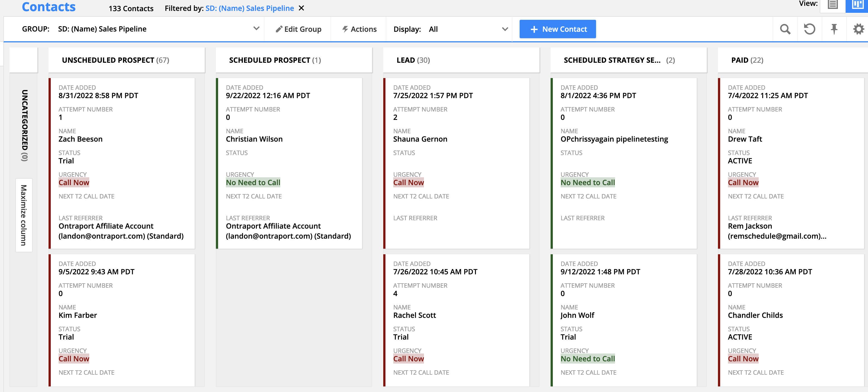Open the Drew Taft contact card
This screenshot has width=868, height=392.
pos(745,139)
